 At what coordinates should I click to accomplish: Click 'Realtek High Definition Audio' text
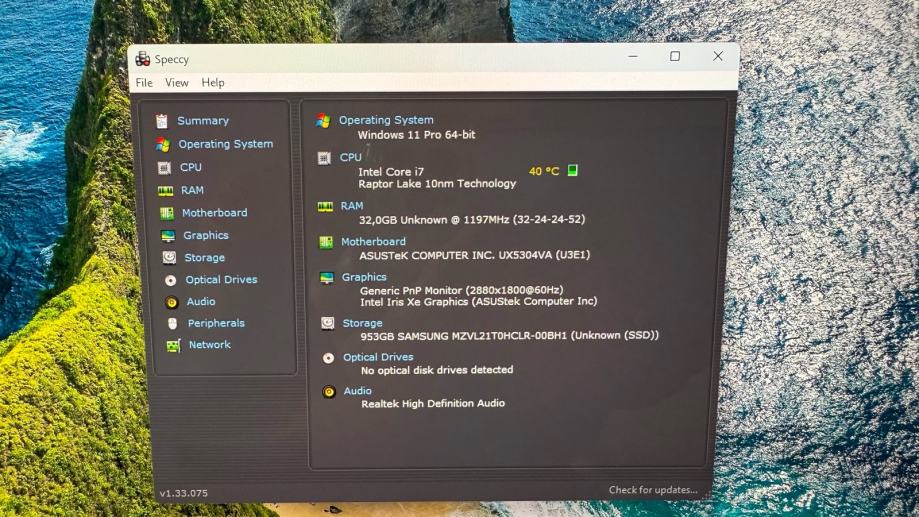pos(433,404)
